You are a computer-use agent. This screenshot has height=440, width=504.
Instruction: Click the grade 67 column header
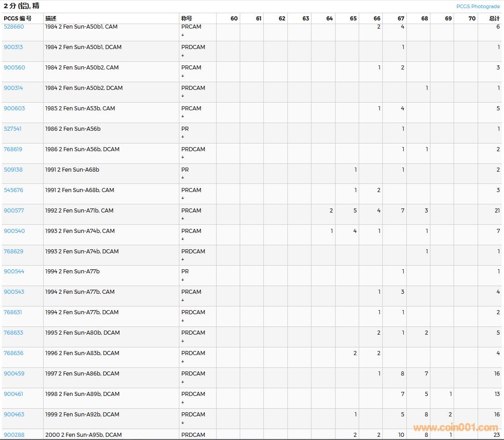coord(400,19)
